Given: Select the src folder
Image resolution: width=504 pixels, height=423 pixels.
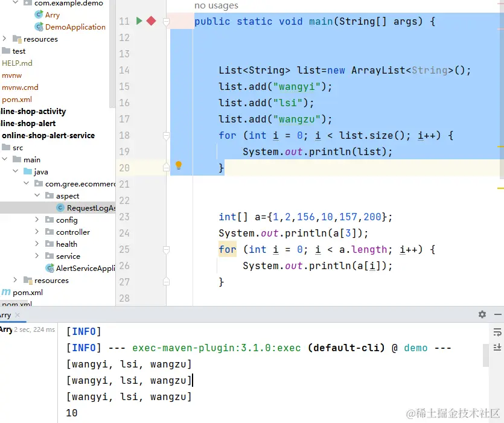Looking at the screenshot, I should (x=18, y=147).
